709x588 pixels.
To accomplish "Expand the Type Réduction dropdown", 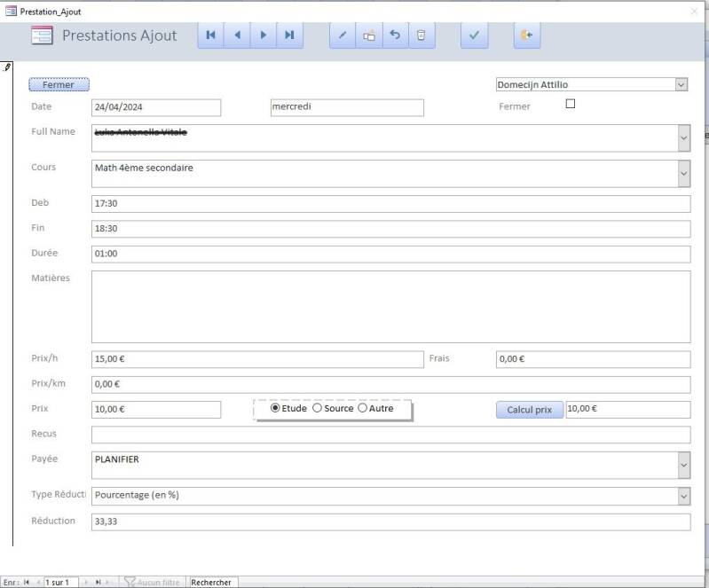I will (683, 496).
